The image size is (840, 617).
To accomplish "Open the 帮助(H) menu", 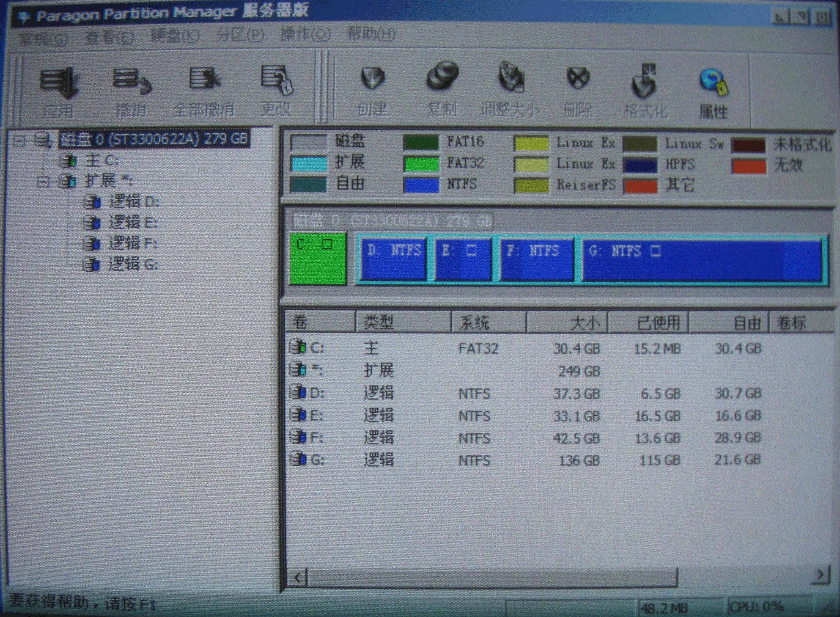I will [x=371, y=34].
